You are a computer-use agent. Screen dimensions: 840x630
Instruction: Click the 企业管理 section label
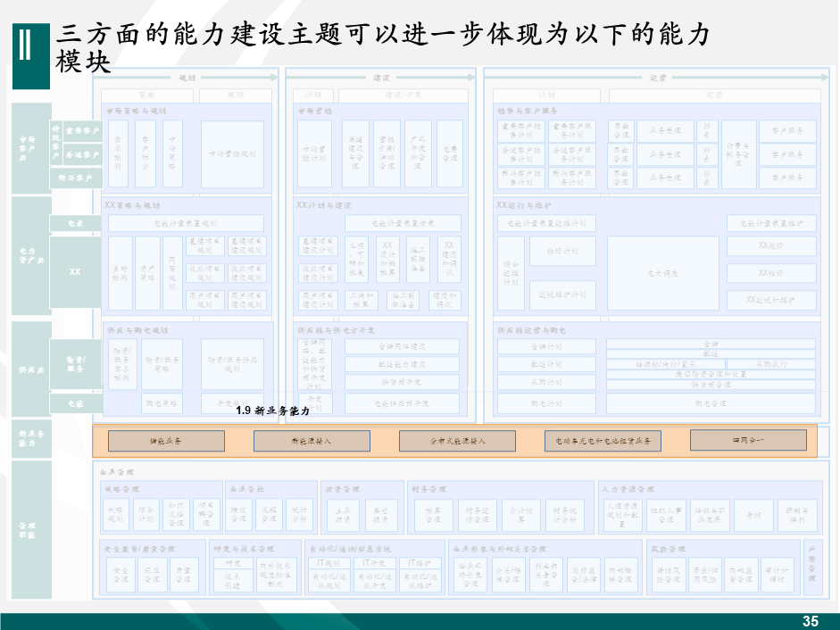pyautogui.click(x=117, y=472)
